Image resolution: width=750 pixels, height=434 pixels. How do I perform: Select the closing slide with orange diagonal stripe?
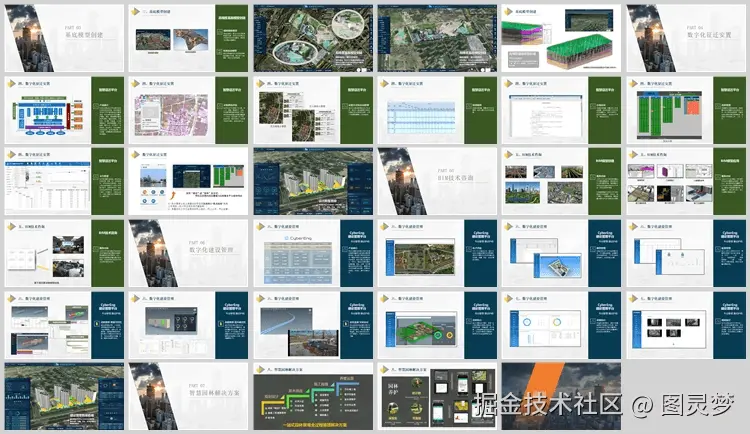pyautogui.click(x=562, y=396)
